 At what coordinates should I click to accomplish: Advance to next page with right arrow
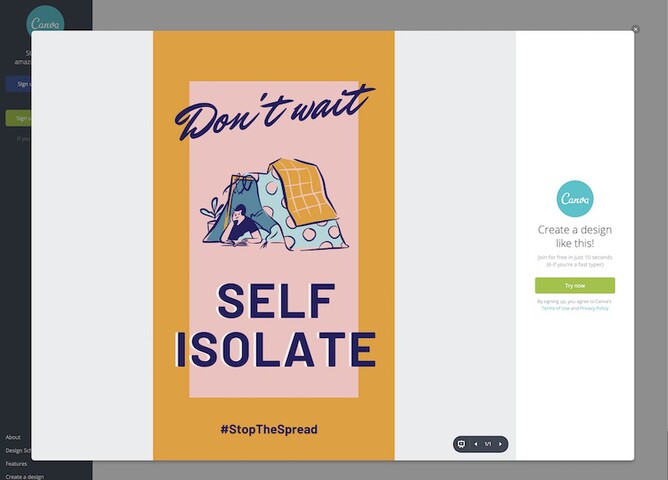(500, 444)
